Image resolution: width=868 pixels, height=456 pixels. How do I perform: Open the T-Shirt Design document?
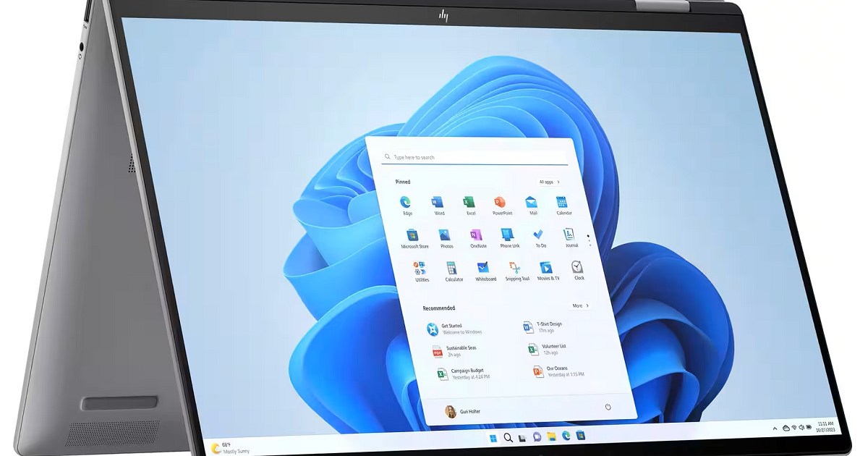click(546, 327)
